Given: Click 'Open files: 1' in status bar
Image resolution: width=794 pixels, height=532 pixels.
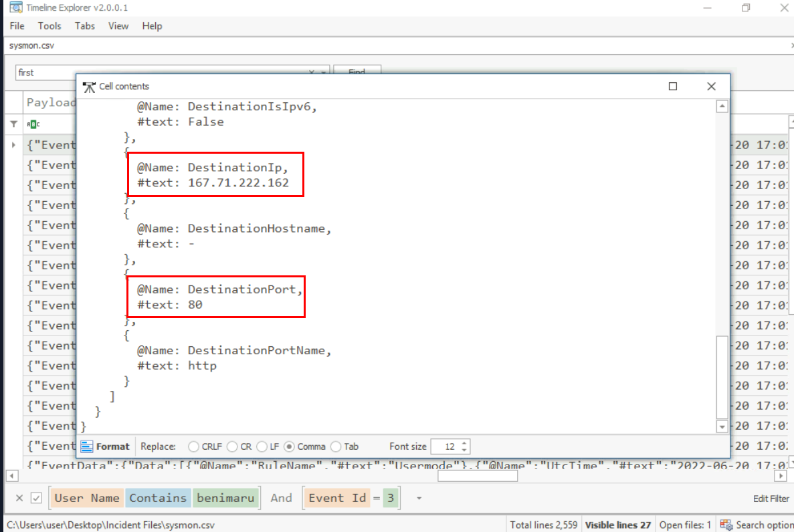Looking at the screenshot, I should (x=684, y=525).
